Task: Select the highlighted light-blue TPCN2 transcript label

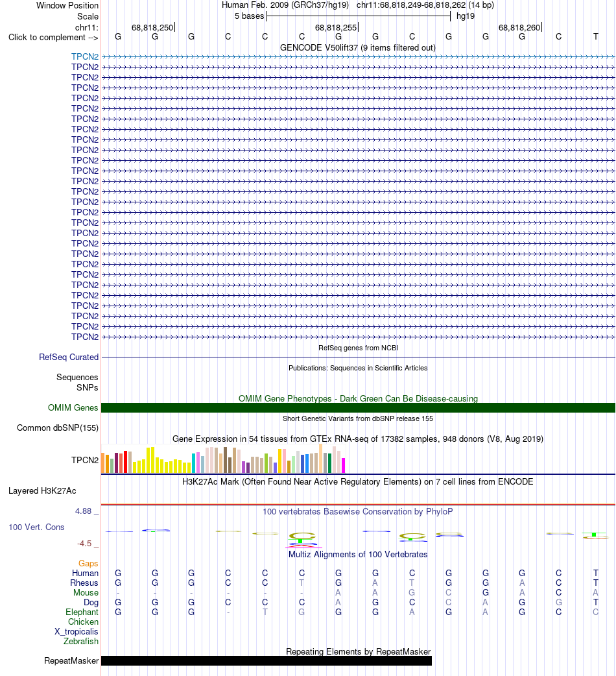Action: 85,56
